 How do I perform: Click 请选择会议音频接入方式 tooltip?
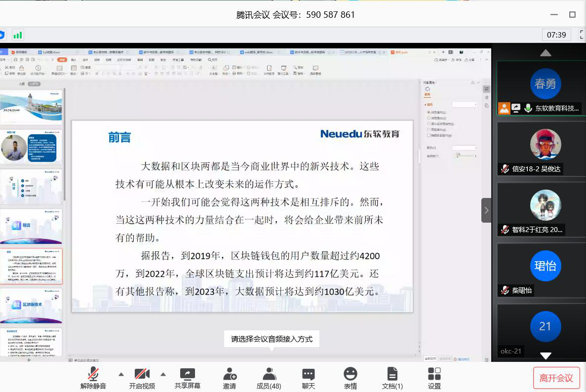272,339
